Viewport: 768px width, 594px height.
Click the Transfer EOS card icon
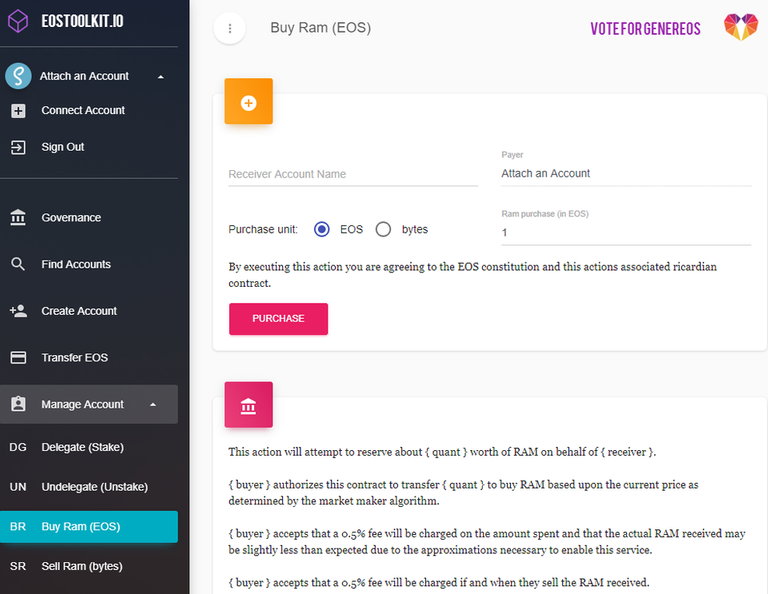click(18, 357)
